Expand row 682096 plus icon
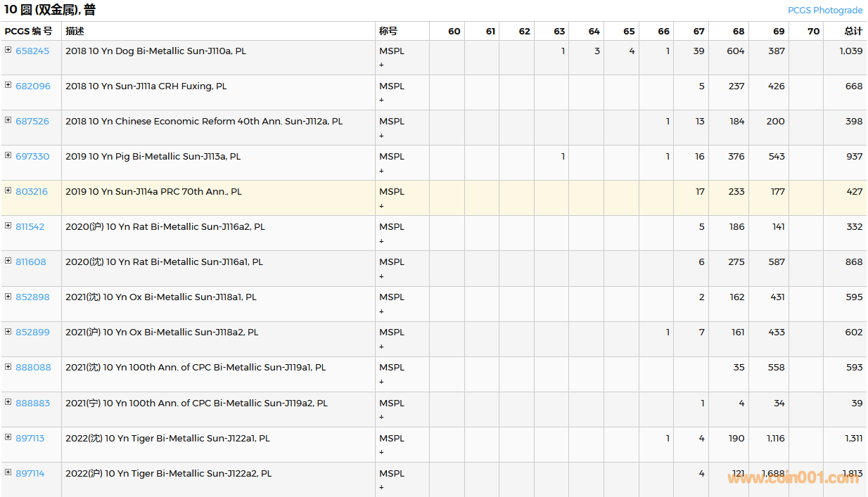 coord(8,85)
